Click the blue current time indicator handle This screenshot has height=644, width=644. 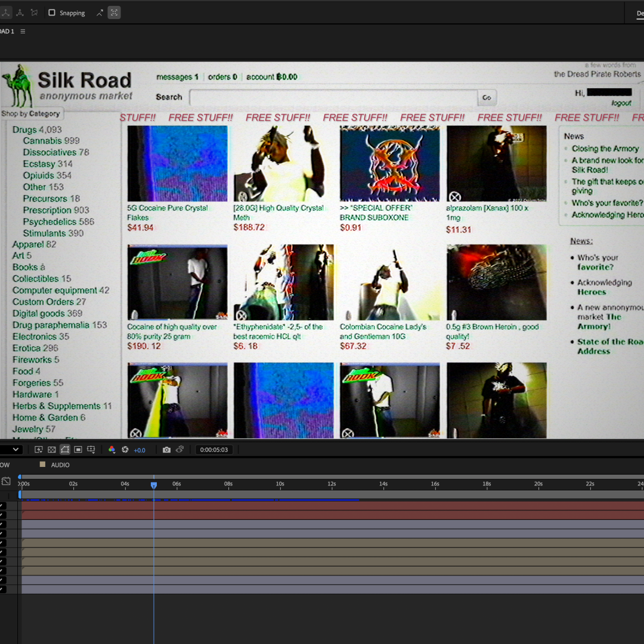(x=154, y=485)
